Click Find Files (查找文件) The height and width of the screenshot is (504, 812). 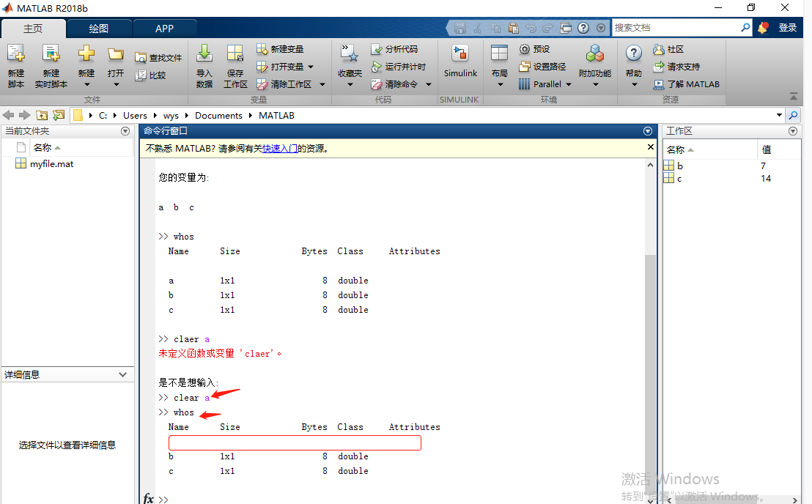[158, 58]
